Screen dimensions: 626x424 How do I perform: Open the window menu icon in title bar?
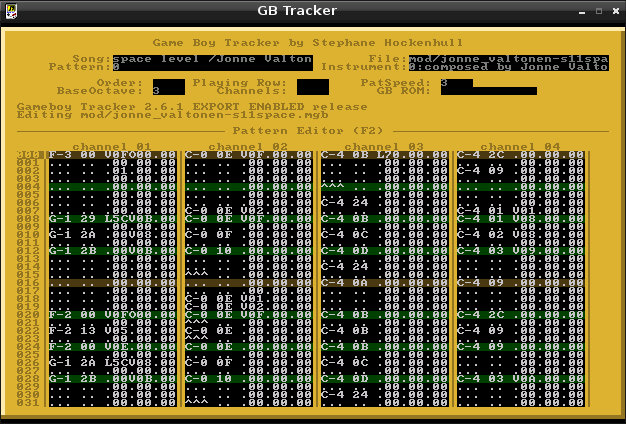13,11
